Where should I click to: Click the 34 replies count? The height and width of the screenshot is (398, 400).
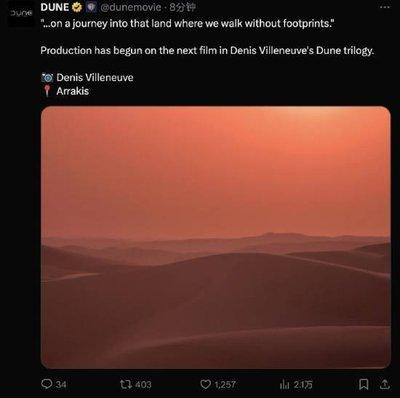point(61,384)
